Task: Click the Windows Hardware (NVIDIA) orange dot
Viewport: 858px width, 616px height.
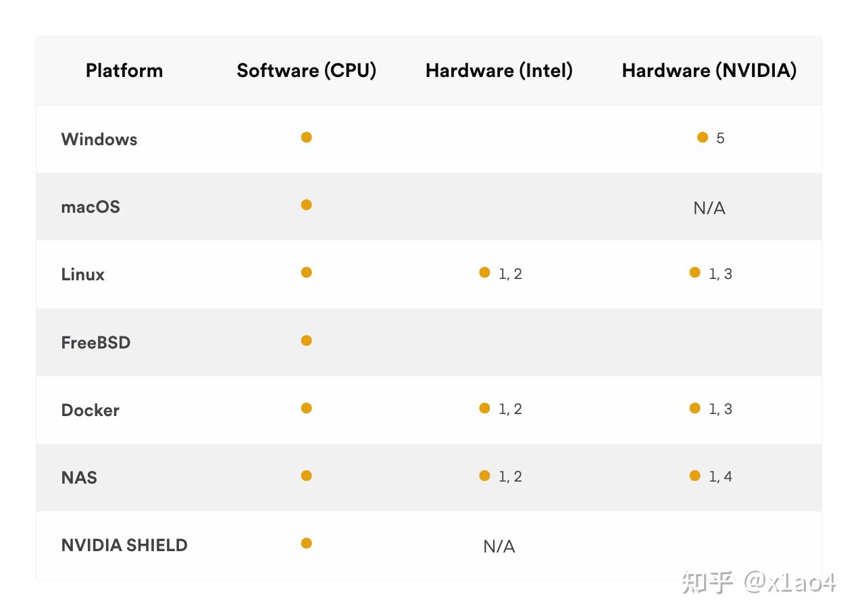Action: point(703,137)
